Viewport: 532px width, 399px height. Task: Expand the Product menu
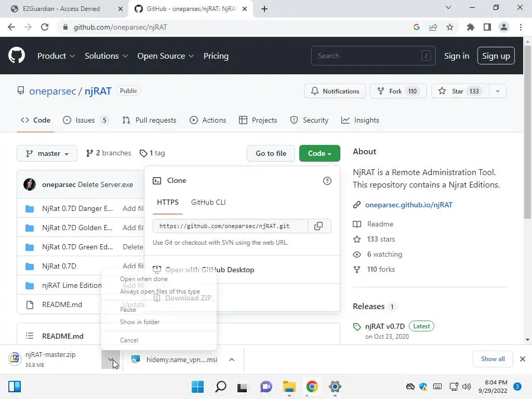pyautogui.click(x=56, y=56)
